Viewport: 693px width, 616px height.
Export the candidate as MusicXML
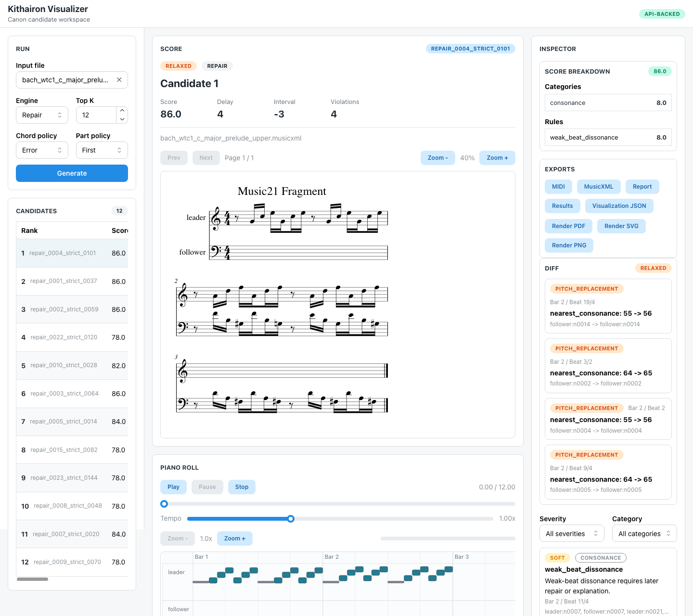tap(599, 187)
